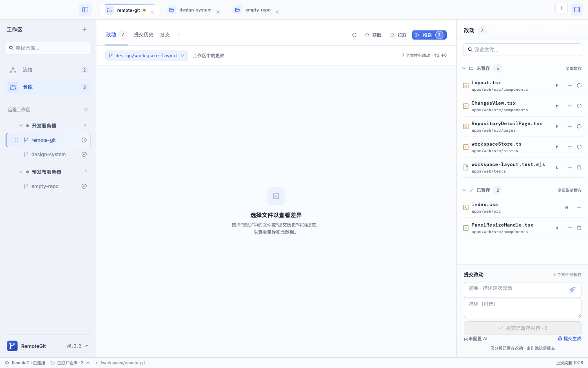The width and height of the screenshot is (588, 368).
Task: Click the check status icon on design-system
Action: [x=84, y=155]
